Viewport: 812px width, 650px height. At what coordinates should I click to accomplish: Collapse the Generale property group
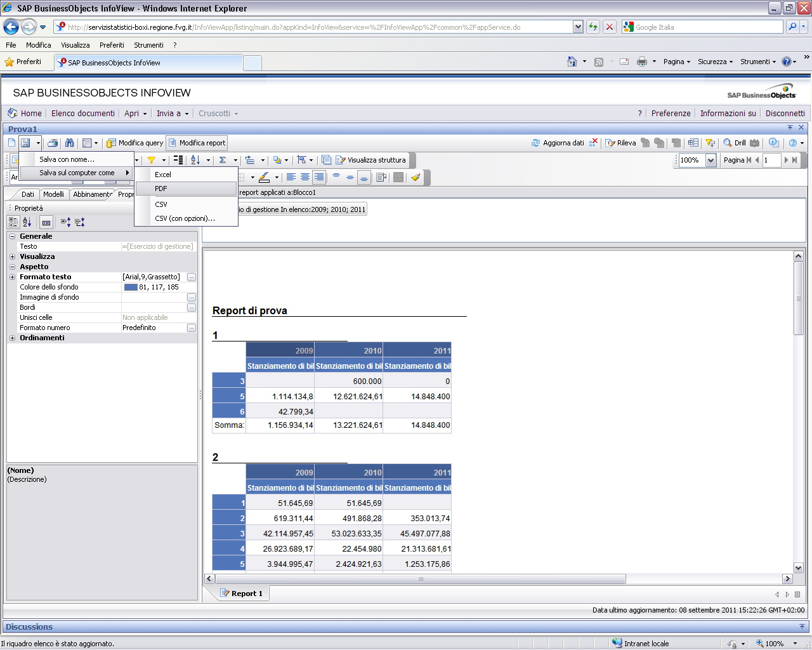point(12,236)
